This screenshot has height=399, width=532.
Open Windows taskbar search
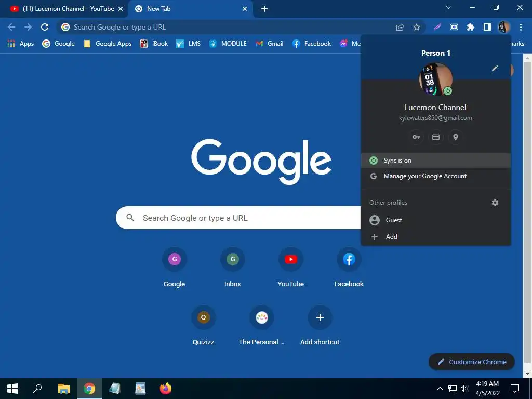click(37, 389)
